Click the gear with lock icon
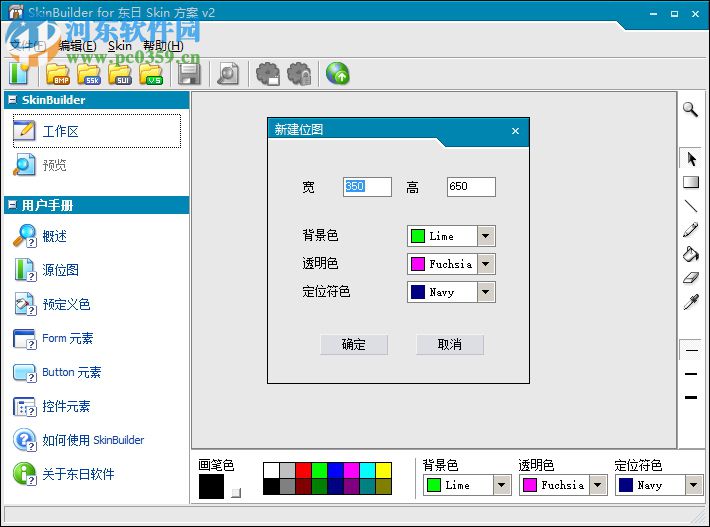 pyautogui.click(x=299, y=74)
